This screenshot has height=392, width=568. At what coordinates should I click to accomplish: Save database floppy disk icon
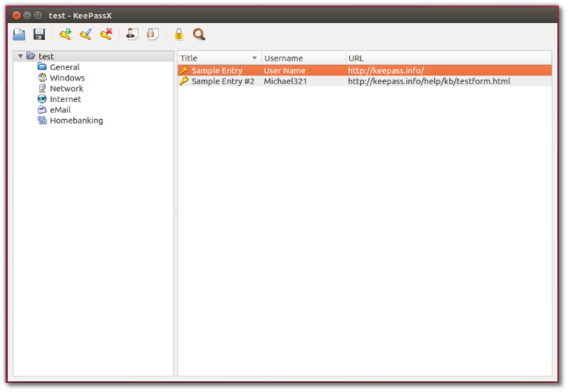[39, 35]
